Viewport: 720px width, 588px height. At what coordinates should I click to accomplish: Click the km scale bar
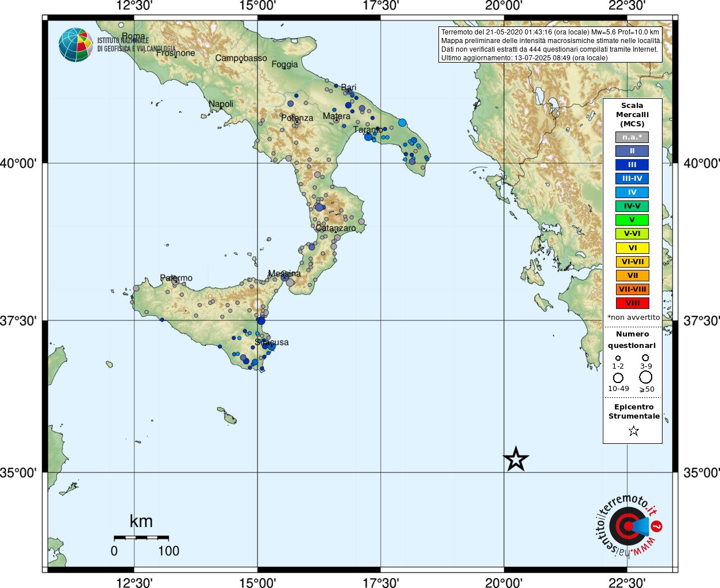point(141,537)
